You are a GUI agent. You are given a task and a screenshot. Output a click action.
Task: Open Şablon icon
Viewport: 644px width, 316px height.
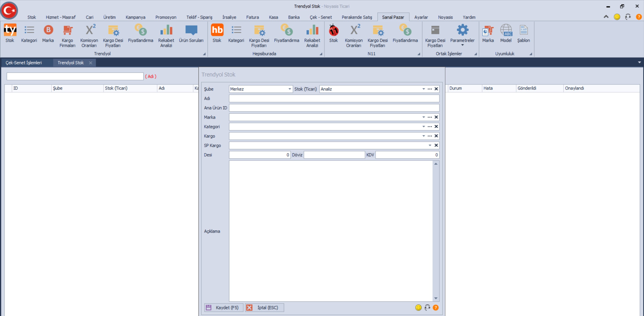coord(523,33)
